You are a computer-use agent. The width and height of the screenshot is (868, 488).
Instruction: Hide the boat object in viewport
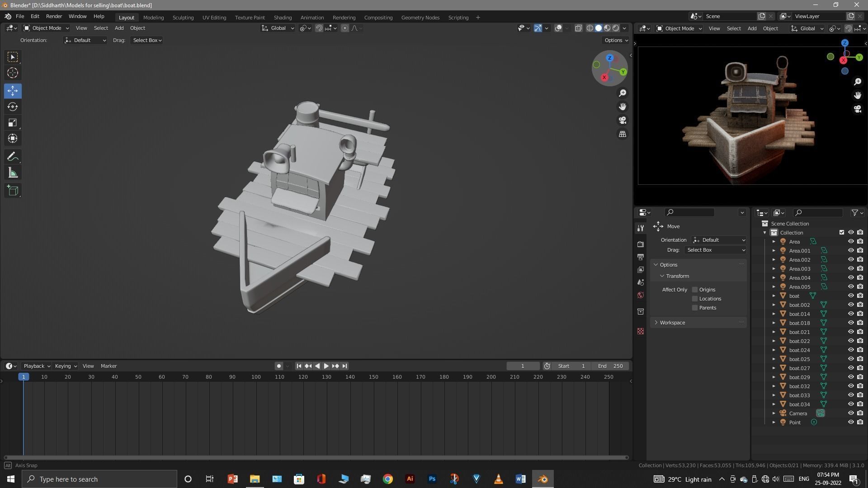point(850,296)
